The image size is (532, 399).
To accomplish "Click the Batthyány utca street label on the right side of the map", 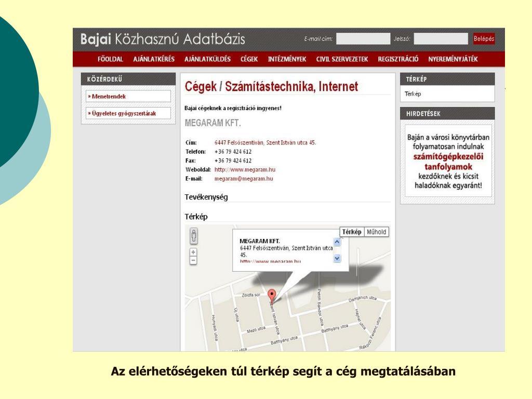I will [x=335, y=328].
